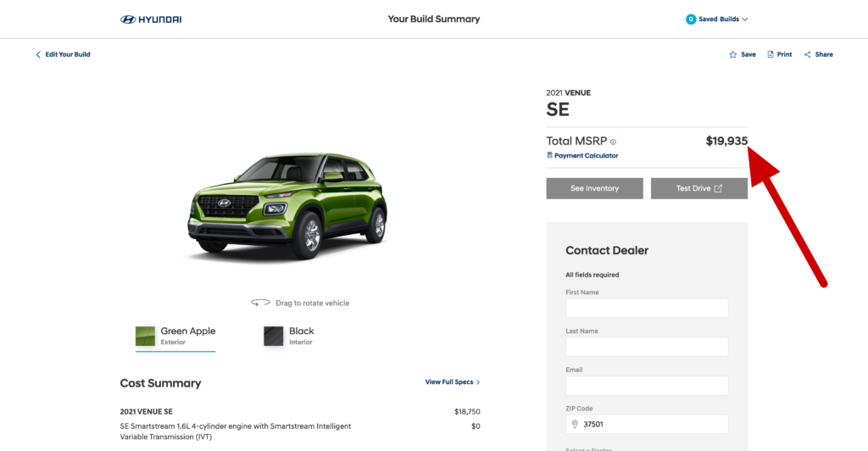This screenshot has width=868, height=451.
Task: Select the Green Apple Exterior tab
Action: coord(175,337)
